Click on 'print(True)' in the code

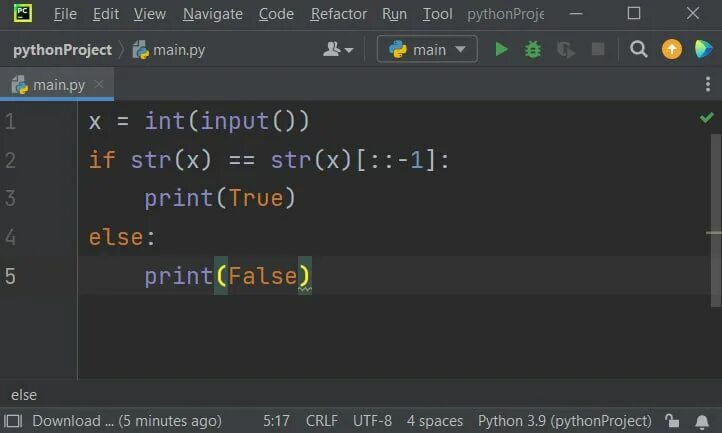click(x=220, y=199)
